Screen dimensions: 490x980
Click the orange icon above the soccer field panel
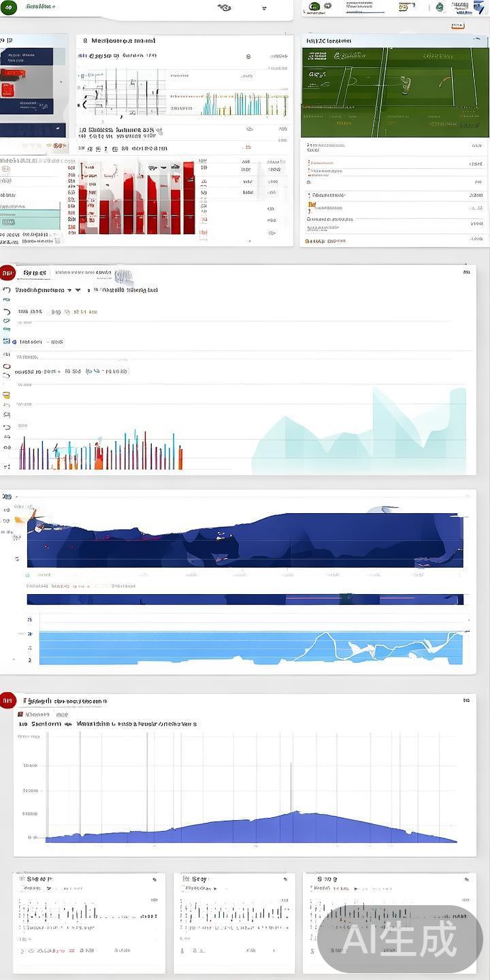pyautogui.click(x=458, y=26)
